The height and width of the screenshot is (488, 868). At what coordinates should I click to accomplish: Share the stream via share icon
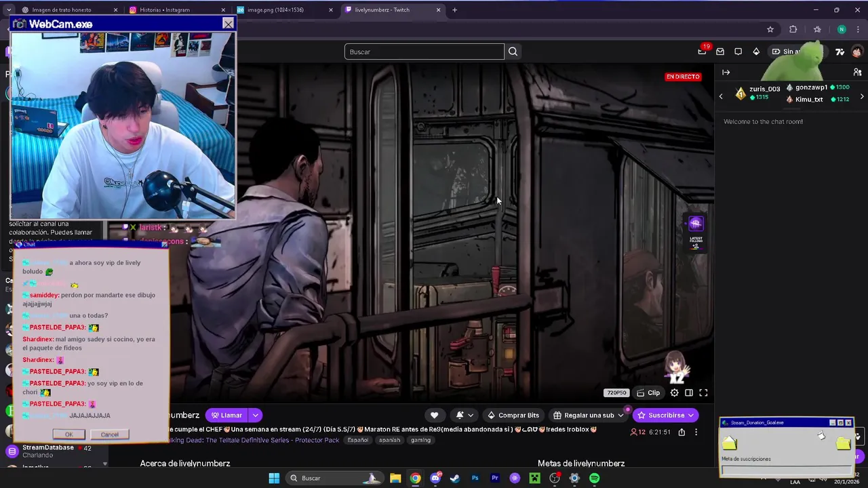[682, 432]
